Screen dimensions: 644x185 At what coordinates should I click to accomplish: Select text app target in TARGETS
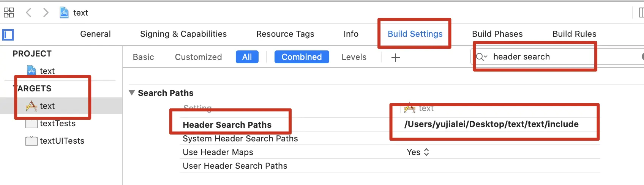tap(47, 106)
